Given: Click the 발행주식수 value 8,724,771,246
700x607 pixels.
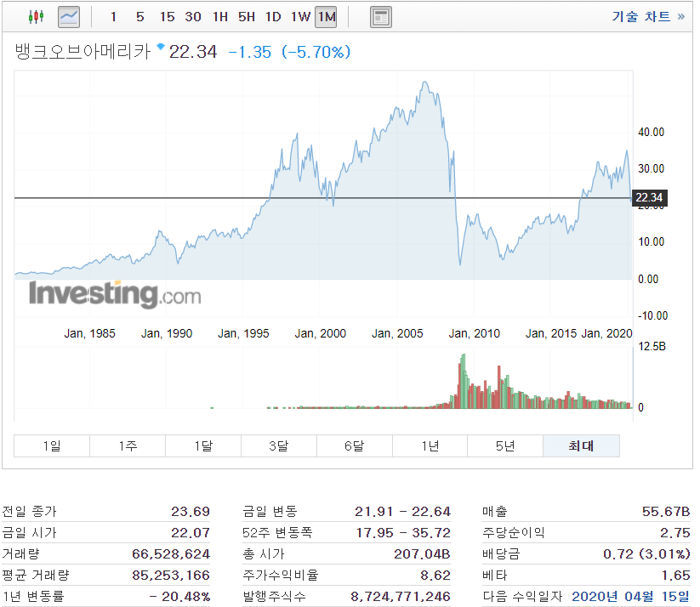Looking at the screenshot, I should (x=401, y=596).
